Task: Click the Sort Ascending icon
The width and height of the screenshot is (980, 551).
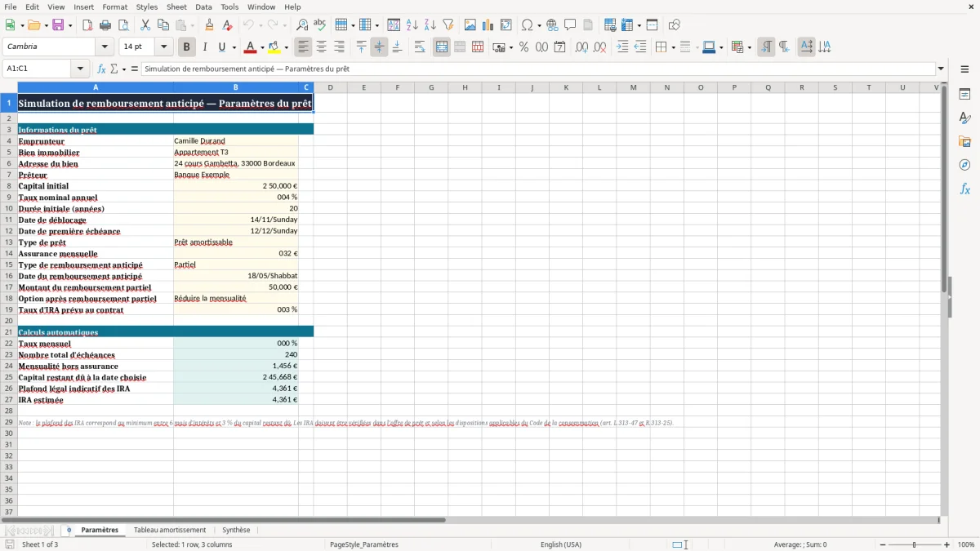Action: click(412, 25)
